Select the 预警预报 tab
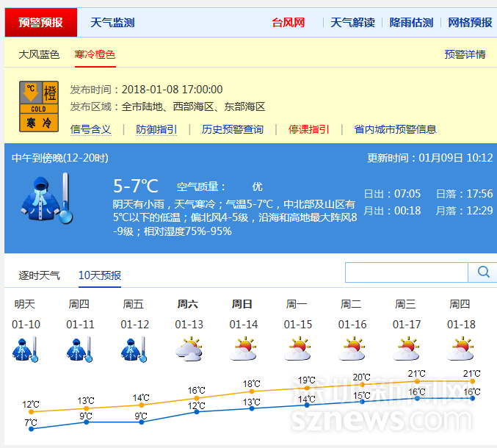This screenshot has height=448, width=497. point(40,23)
